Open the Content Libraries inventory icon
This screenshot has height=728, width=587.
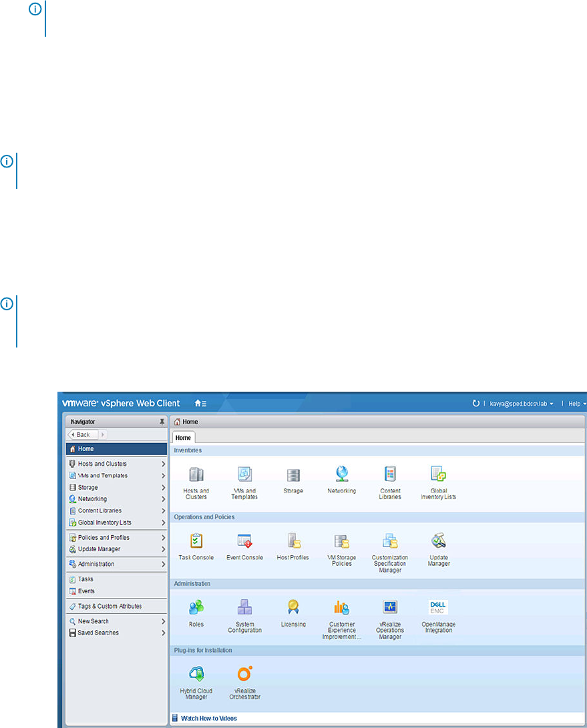point(390,474)
